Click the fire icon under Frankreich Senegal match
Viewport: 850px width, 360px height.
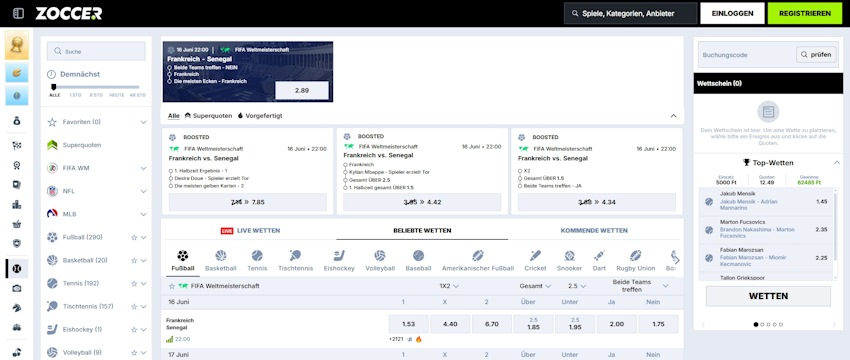418,339
